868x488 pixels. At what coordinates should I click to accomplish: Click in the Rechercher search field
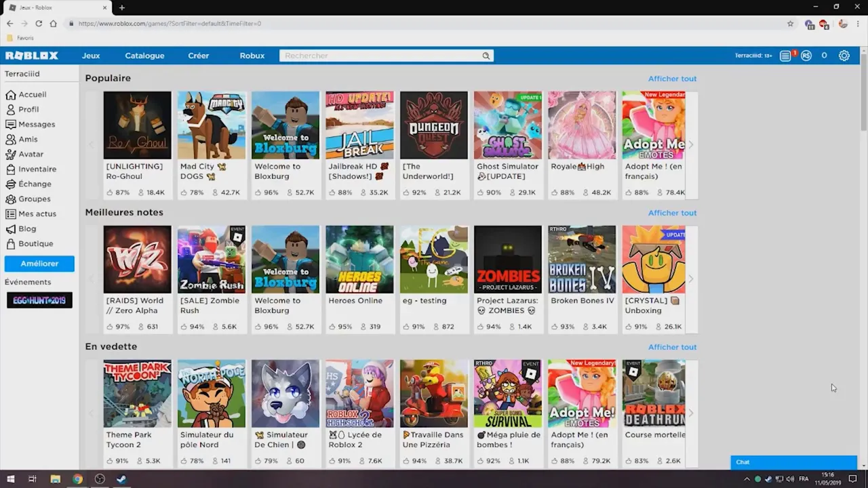coord(380,56)
